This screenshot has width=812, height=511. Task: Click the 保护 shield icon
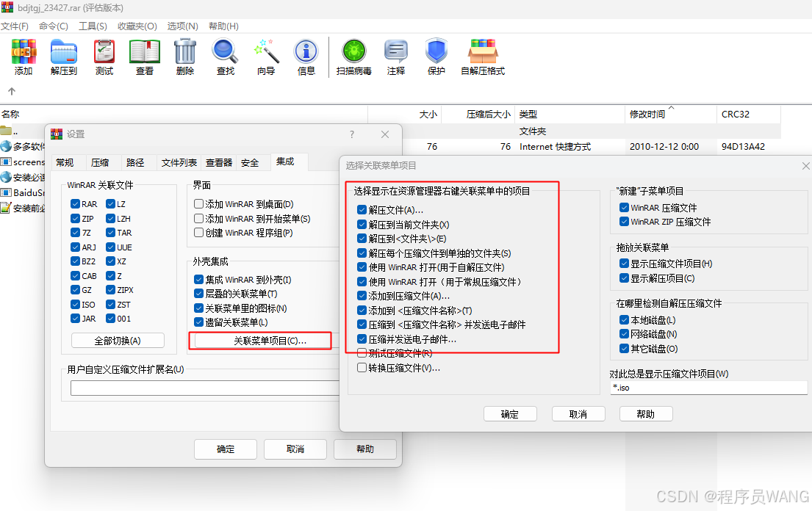(436, 51)
